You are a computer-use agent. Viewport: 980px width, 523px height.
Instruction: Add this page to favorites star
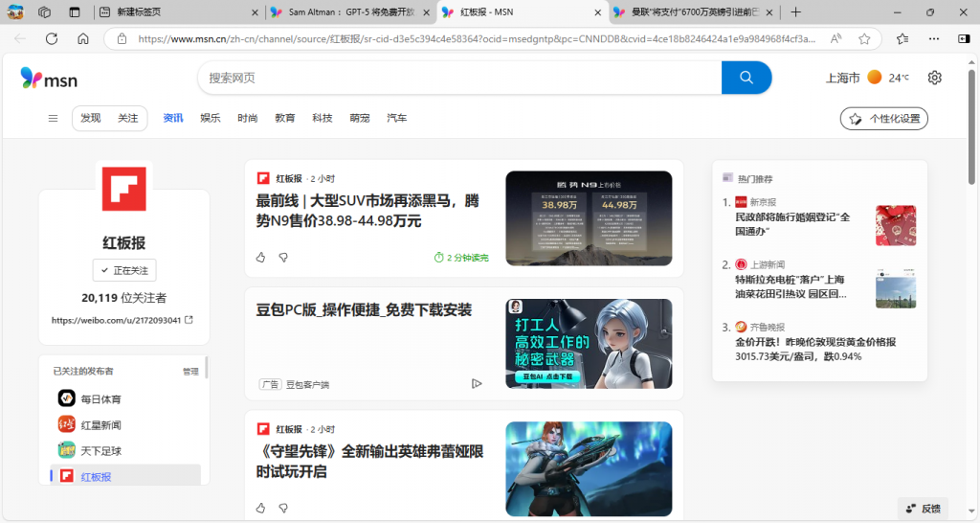pyautogui.click(x=864, y=38)
